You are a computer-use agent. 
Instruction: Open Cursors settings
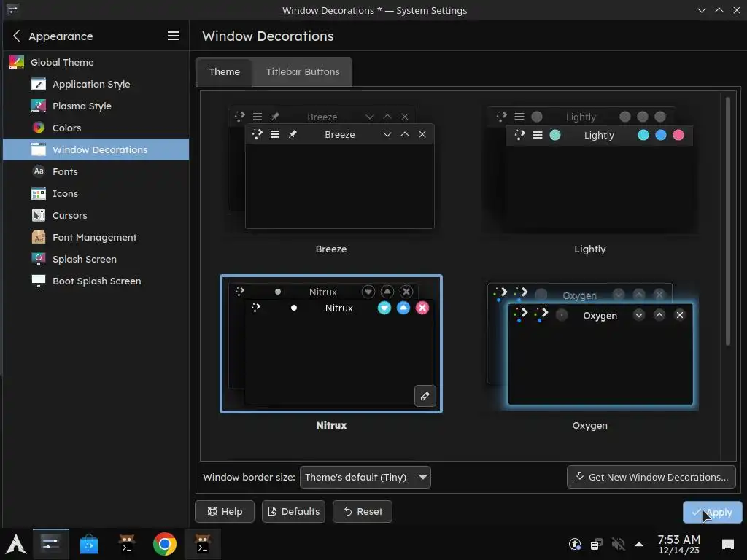pyautogui.click(x=96, y=215)
